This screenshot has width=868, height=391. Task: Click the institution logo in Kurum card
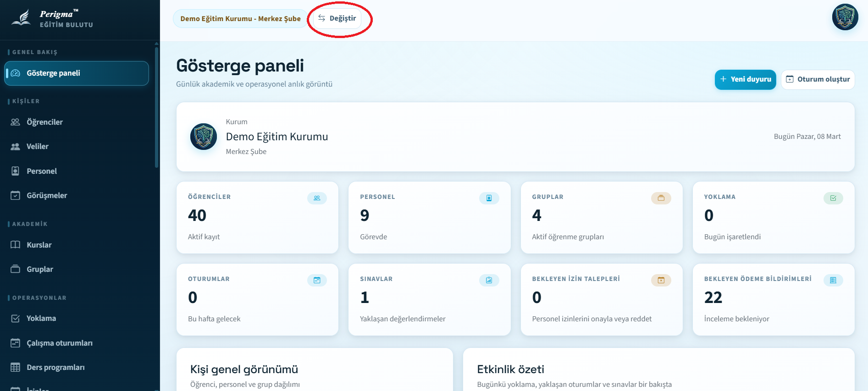(x=204, y=137)
